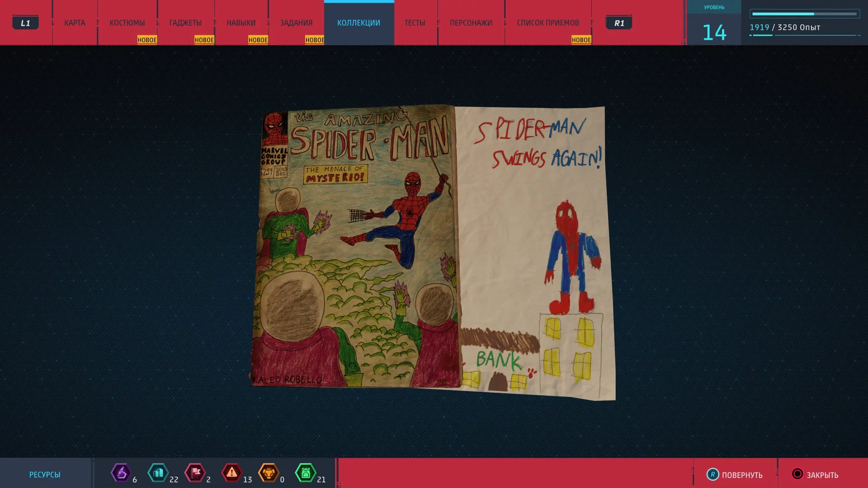This screenshot has height=488, width=868.
Task: Click the L1 previous-tab button
Action: click(x=25, y=23)
